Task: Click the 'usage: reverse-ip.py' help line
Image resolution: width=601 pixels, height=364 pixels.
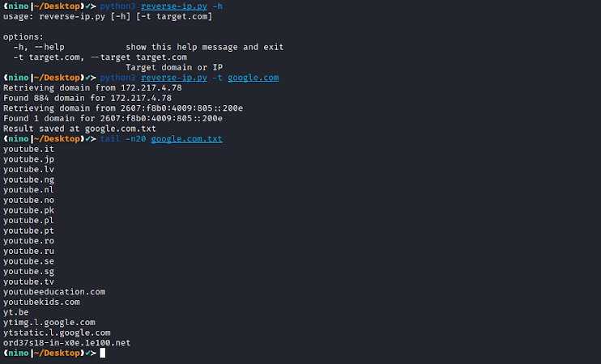Action: (x=108, y=16)
